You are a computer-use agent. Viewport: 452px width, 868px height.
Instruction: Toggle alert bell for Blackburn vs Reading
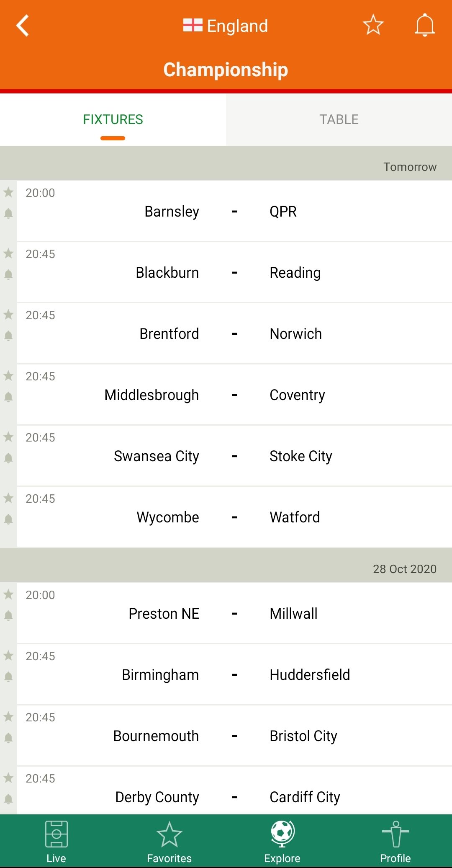pos(8,274)
